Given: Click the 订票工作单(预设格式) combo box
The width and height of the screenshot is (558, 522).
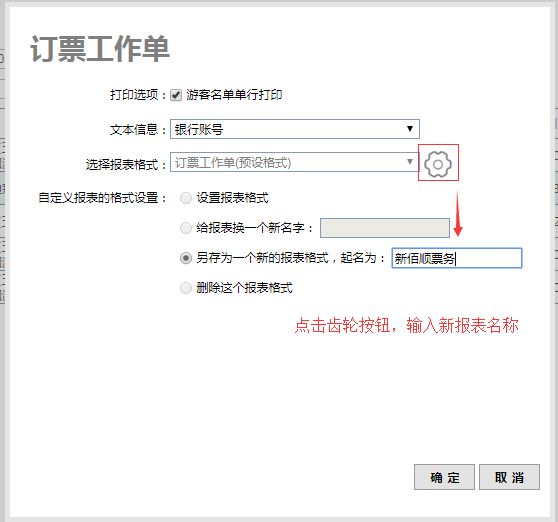Looking at the screenshot, I should point(295,162).
